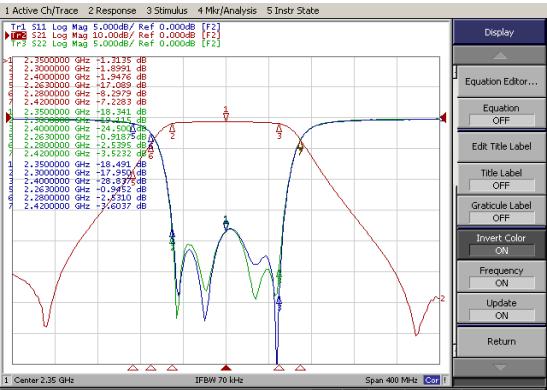Click right-side reference level red triangle

coord(443,118)
